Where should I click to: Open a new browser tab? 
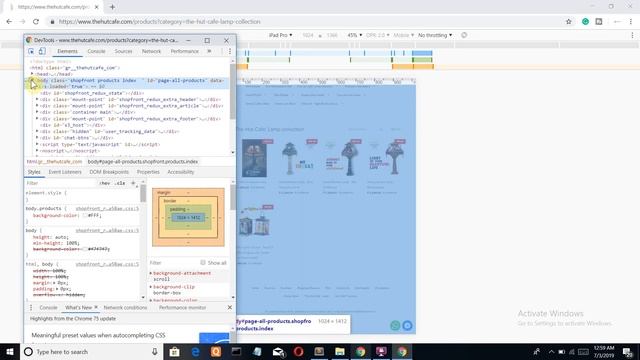point(112,7)
